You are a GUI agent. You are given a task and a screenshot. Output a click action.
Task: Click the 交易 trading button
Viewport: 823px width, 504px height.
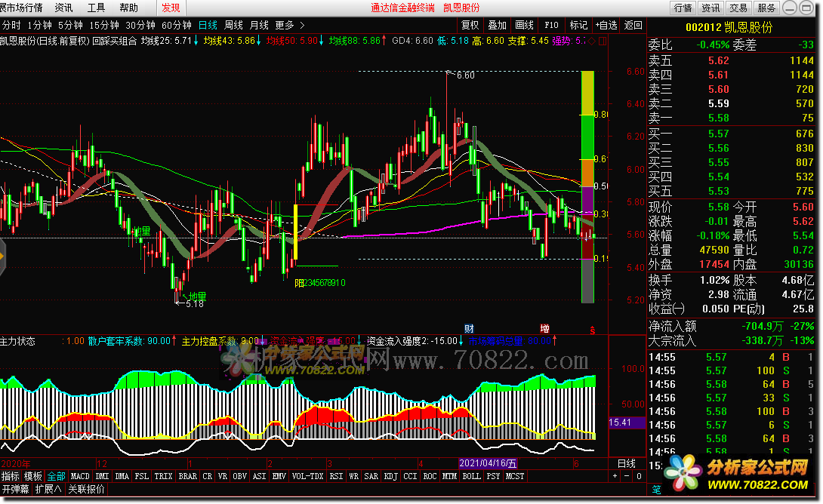pos(738,8)
